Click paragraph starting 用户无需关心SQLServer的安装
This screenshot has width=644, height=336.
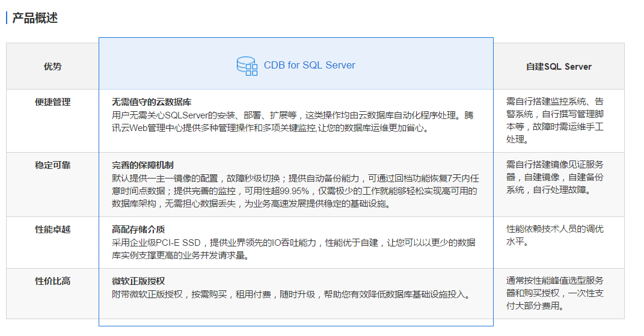pyautogui.click(x=293, y=121)
